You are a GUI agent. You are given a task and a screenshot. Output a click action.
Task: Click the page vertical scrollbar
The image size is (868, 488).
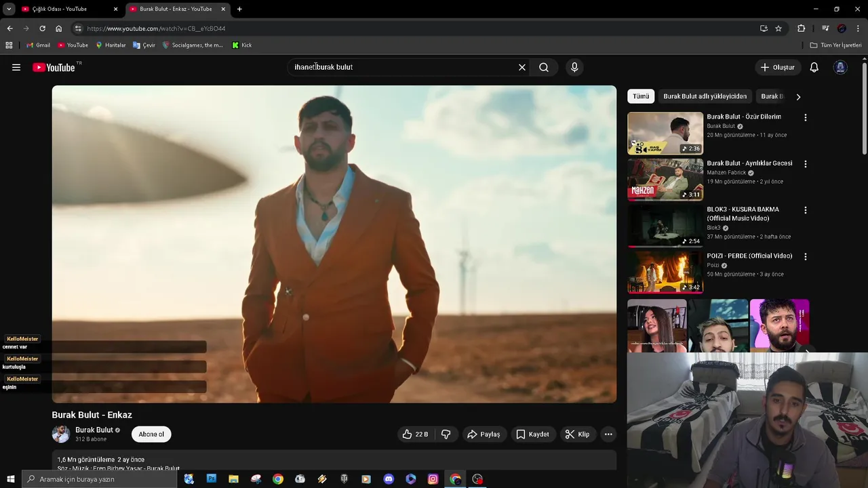point(865,108)
